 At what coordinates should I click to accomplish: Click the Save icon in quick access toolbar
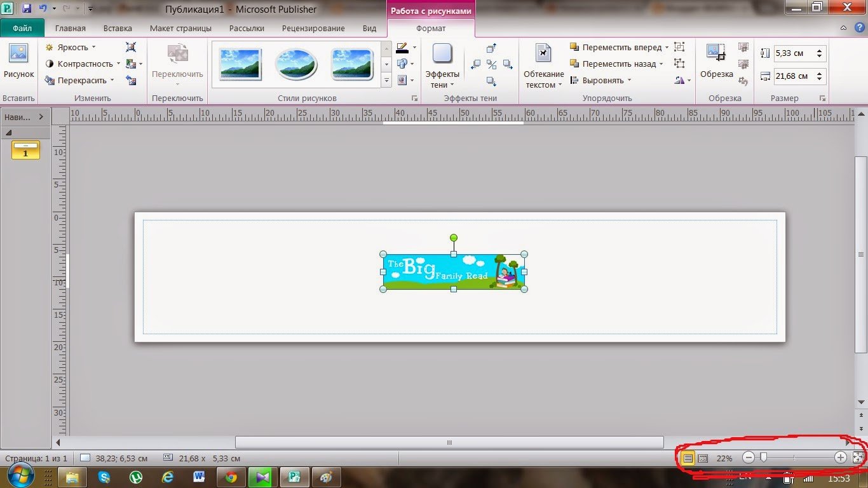27,9
